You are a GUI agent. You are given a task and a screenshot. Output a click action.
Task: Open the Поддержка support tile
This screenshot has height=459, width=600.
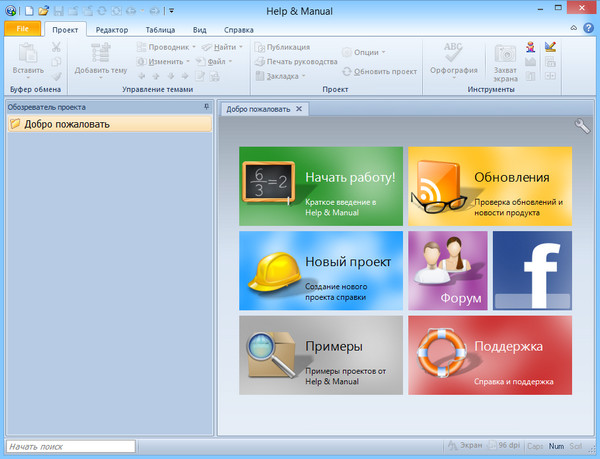[x=490, y=355]
